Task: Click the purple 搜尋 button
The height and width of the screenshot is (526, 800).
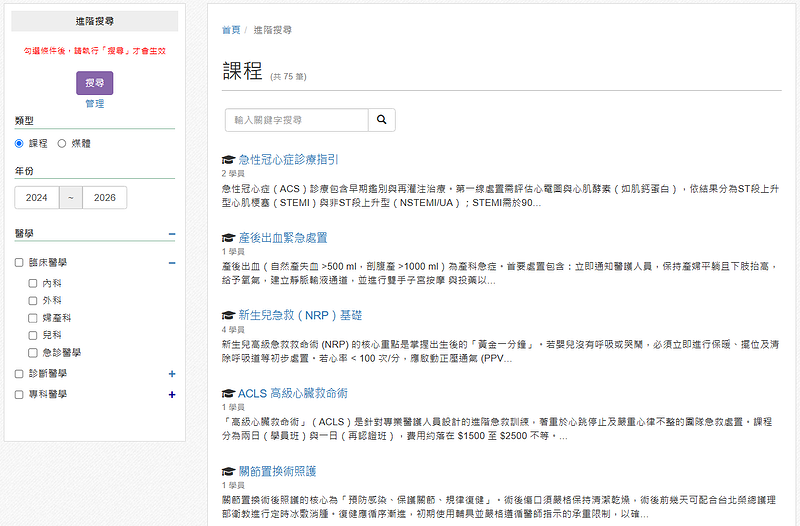Action: coord(95,83)
